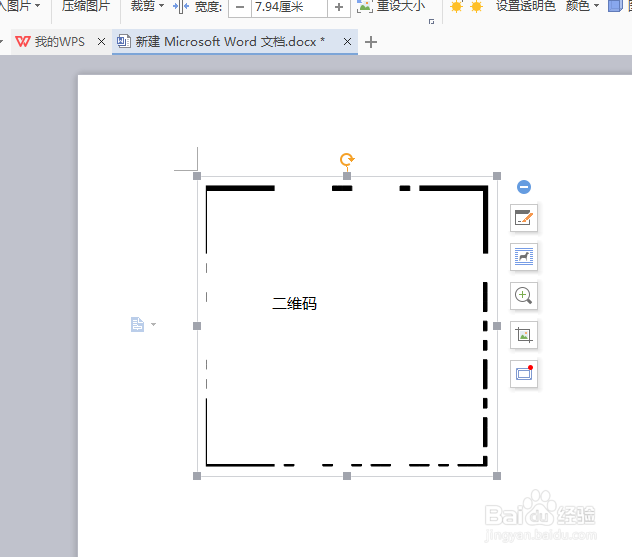Click the paragraph layout icon left of image
The image size is (632, 557).
coord(137,324)
